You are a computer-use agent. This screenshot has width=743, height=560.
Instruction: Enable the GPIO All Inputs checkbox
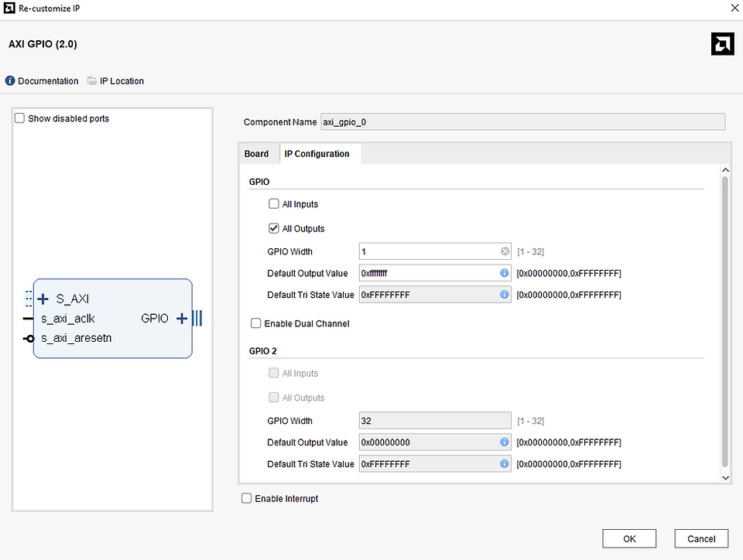[x=273, y=204]
